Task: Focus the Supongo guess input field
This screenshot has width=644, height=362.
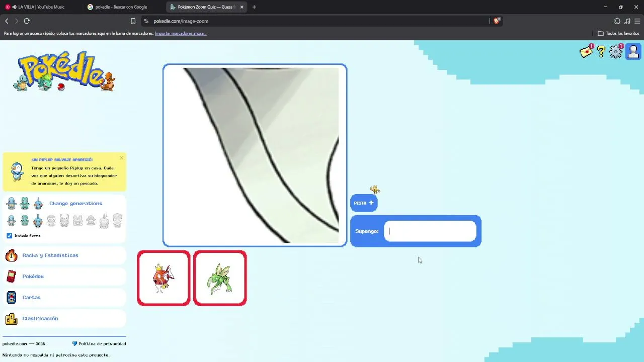Action: pos(430,231)
